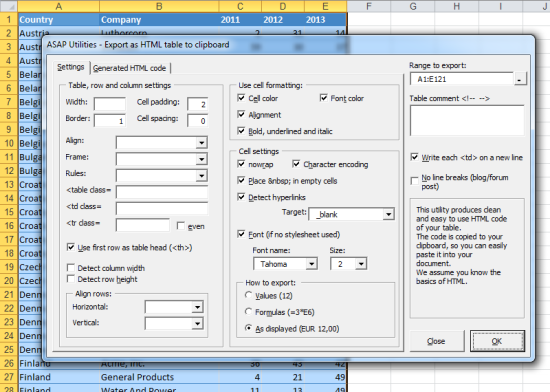The image size is (550, 392).
Task: Click the Range to export field
Action: click(462, 79)
